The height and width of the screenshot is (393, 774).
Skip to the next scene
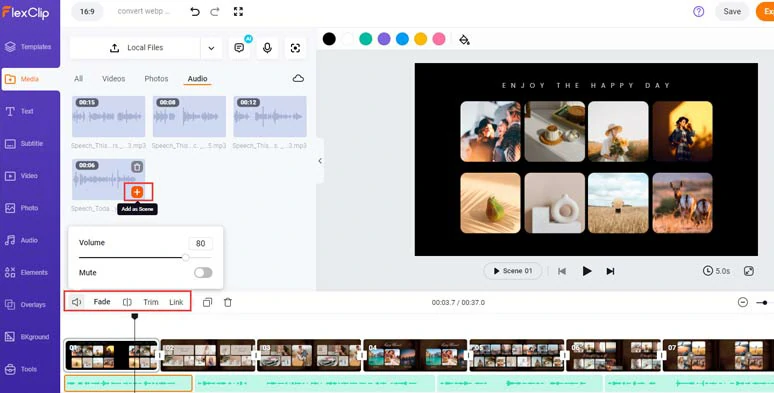(611, 271)
